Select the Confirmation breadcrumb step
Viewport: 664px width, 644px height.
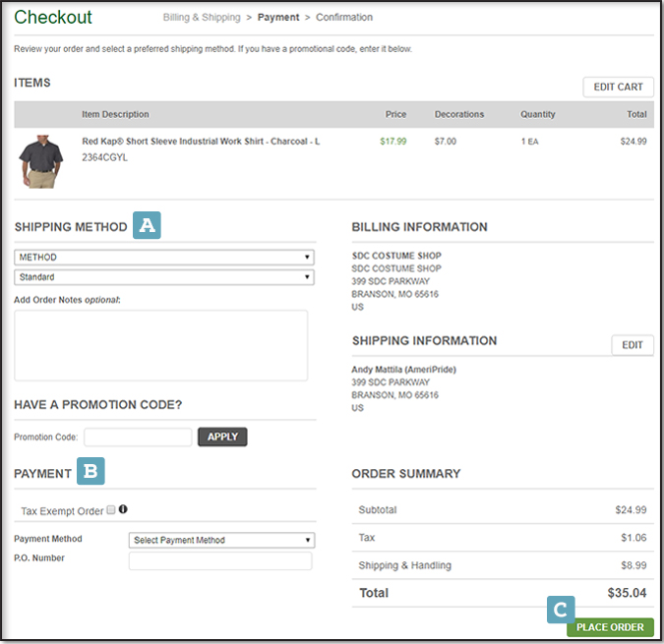(344, 18)
